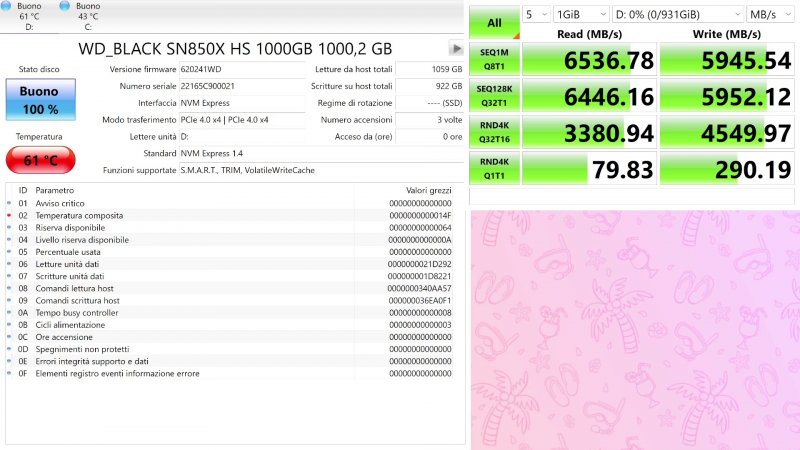Click the raw value 0000000021D292
The width and height of the screenshot is (800, 450).
point(419,264)
